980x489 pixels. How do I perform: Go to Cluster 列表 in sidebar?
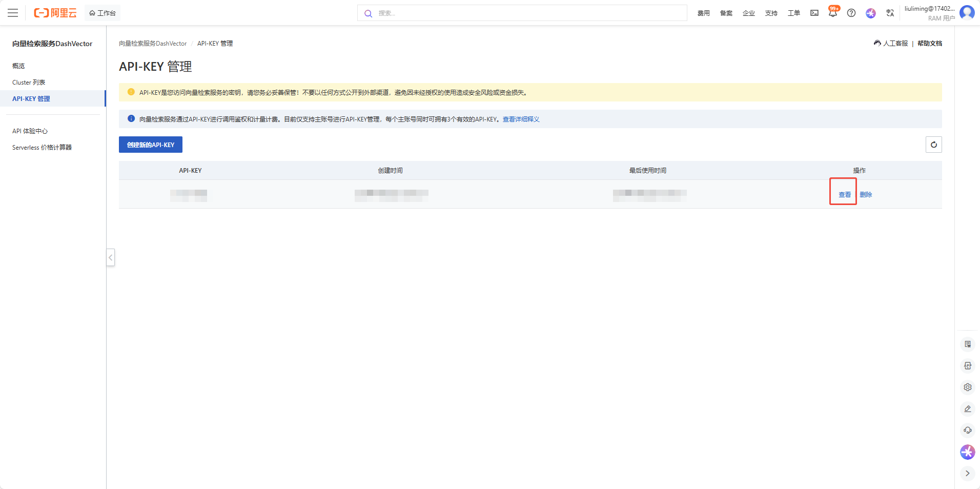(29, 83)
